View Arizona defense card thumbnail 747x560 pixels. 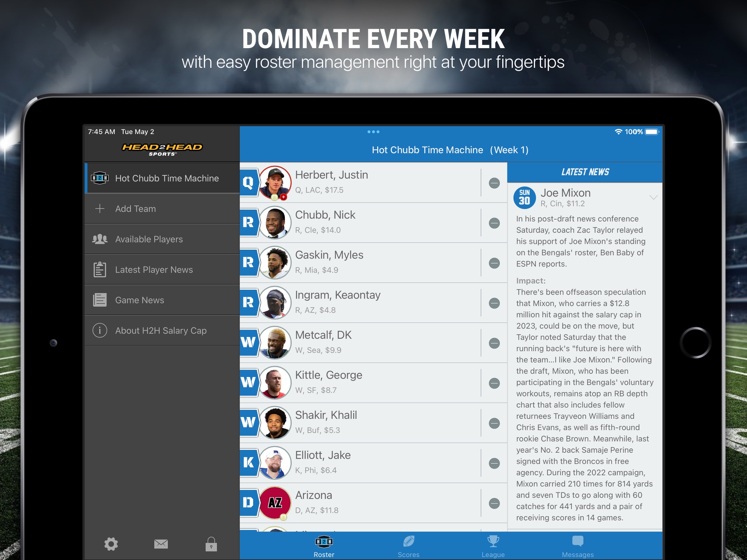(x=274, y=502)
